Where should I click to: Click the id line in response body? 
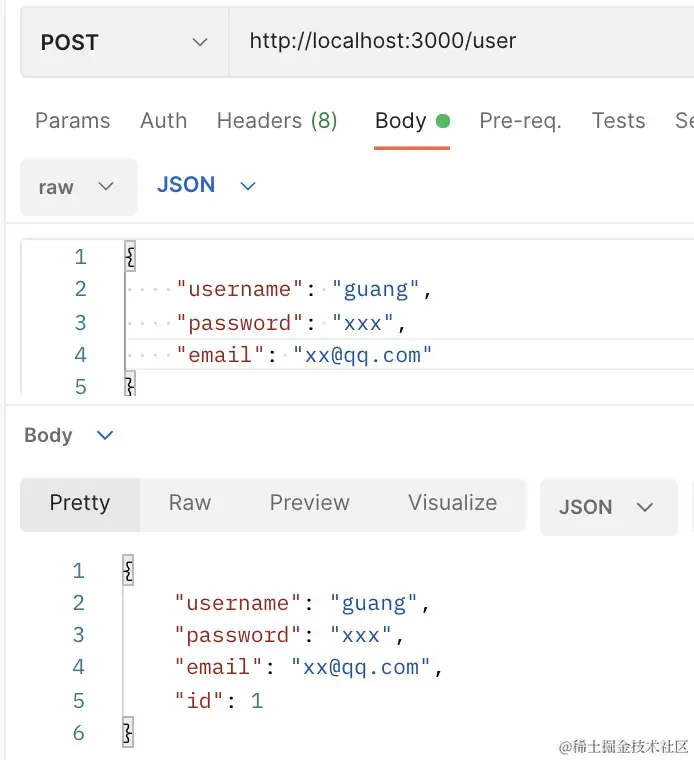coord(218,701)
